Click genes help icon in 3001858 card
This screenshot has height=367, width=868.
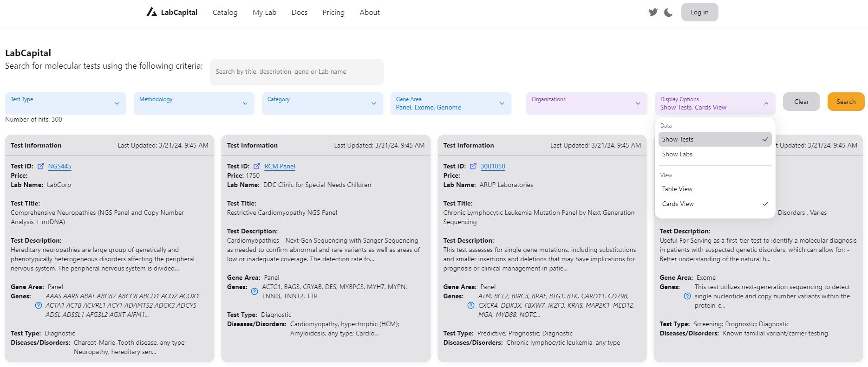pyautogui.click(x=471, y=305)
